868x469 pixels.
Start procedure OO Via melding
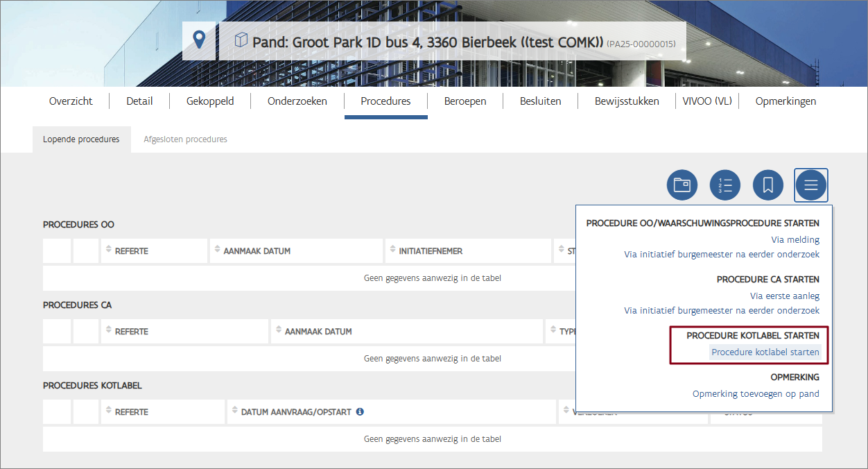pos(795,240)
